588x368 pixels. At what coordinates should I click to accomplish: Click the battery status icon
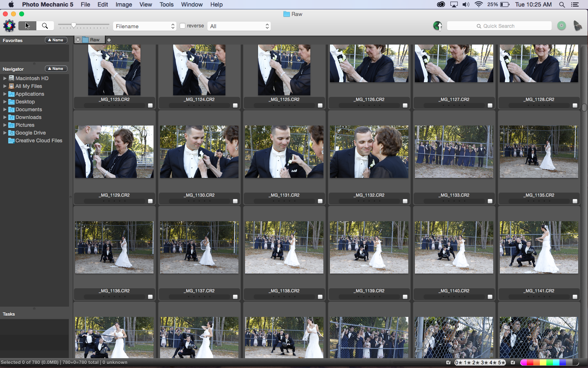pyautogui.click(x=505, y=4)
